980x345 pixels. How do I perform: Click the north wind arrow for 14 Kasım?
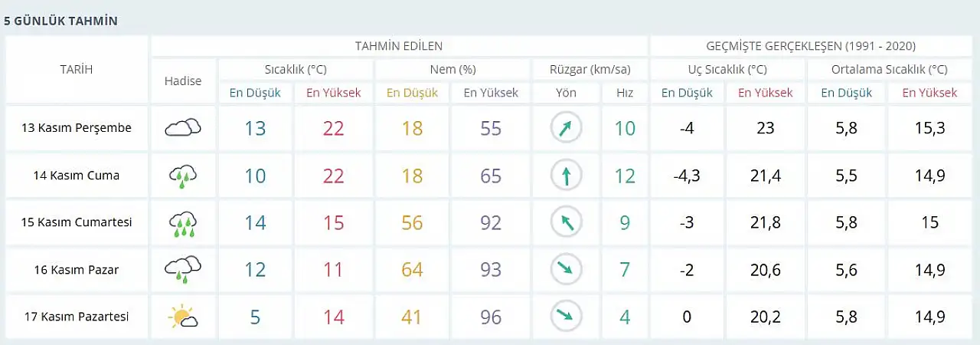pos(566,176)
